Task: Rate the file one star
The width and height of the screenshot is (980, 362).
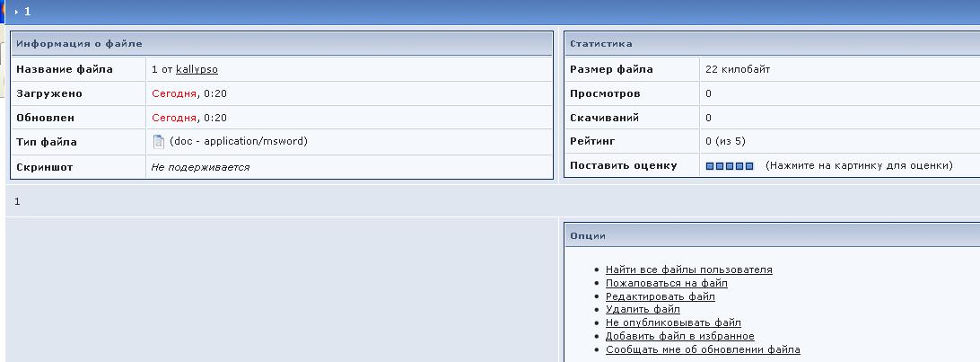Action: click(x=710, y=166)
